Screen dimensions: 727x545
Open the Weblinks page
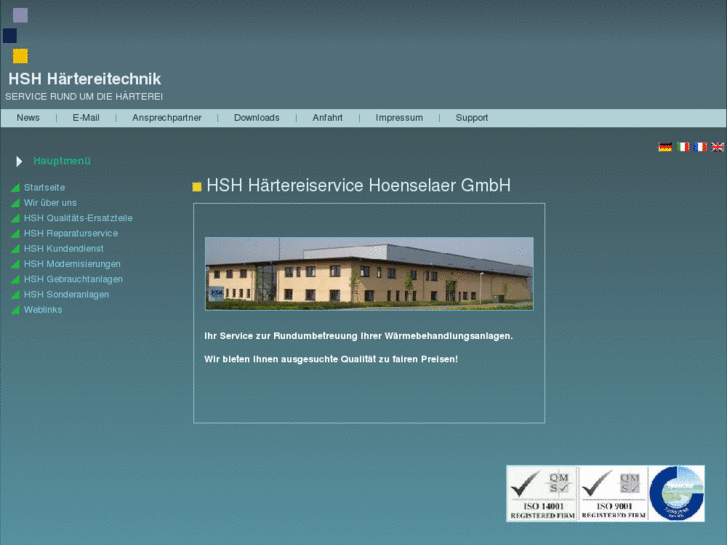point(43,310)
